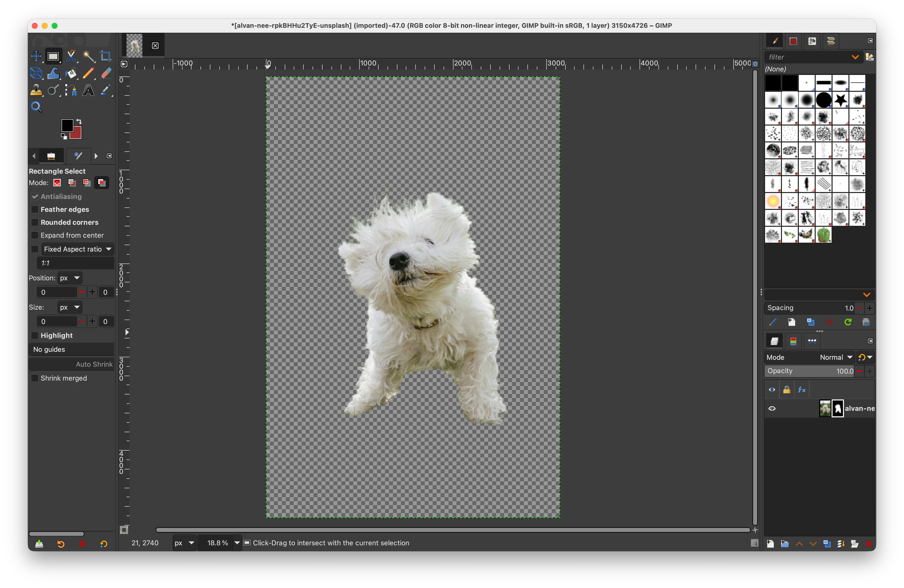Enable the Highlight checkbox
This screenshot has height=588, width=904.
pos(35,335)
